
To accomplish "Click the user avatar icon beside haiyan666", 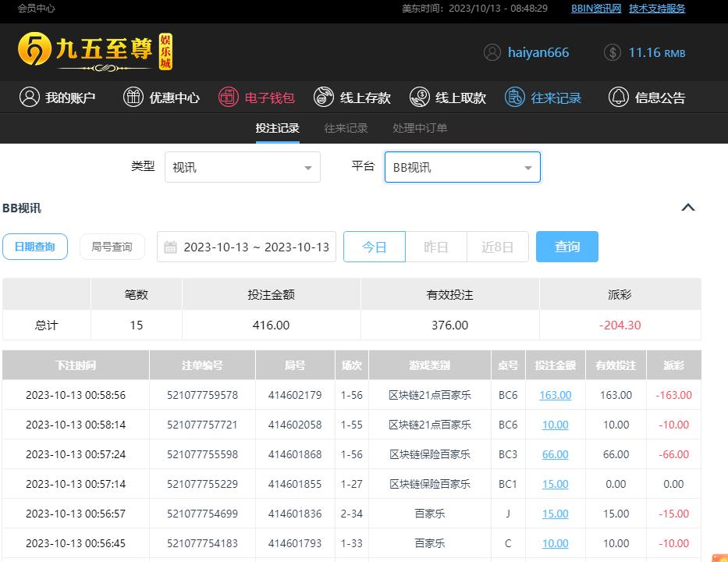I will [x=492, y=52].
